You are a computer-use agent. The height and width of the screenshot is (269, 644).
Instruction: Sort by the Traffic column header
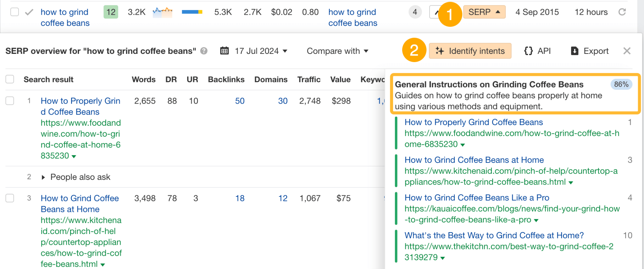(309, 79)
